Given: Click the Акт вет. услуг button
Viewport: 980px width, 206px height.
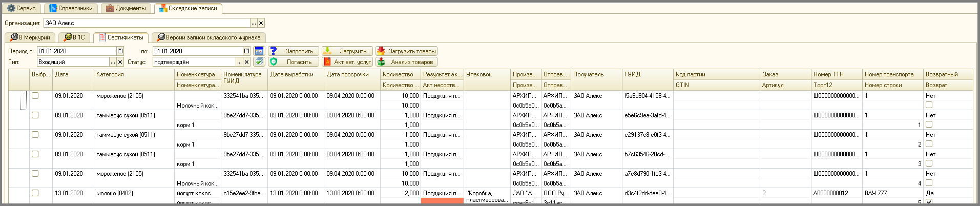Looking at the screenshot, I should point(347,62).
